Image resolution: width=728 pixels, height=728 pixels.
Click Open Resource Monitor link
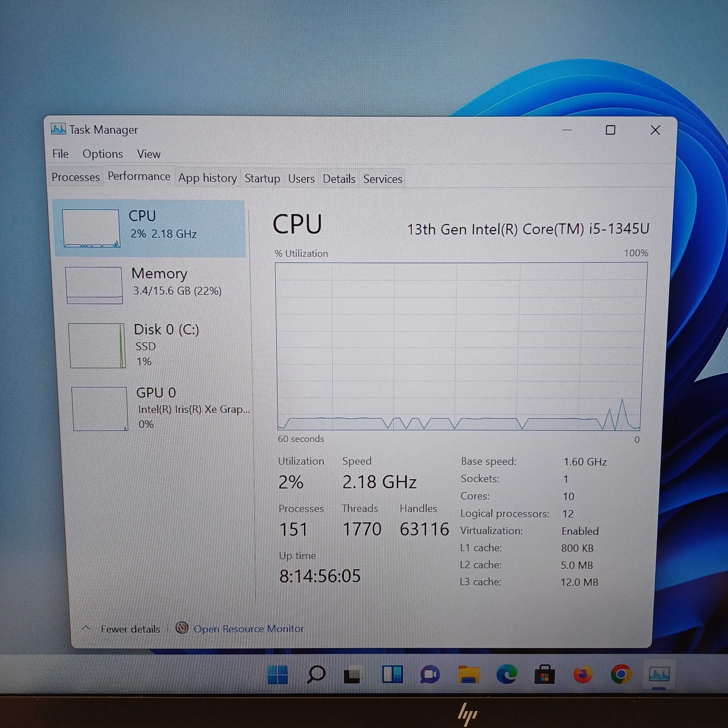[249, 628]
